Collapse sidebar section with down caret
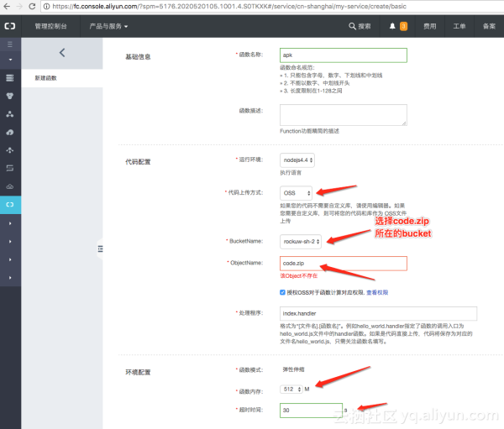The image size is (504, 429). pyautogui.click(x=10, y=60)
